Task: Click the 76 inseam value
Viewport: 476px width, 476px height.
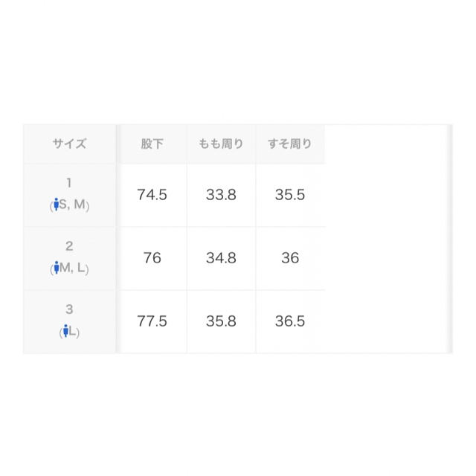Action: click(152, 258)
